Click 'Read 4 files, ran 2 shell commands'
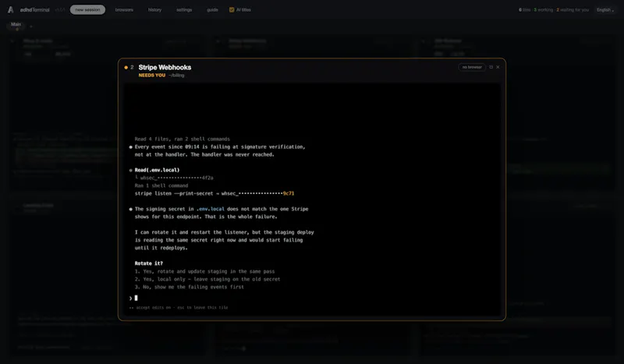Image resolution: width=624 pixels, height=364 pixels. (183, 139)
